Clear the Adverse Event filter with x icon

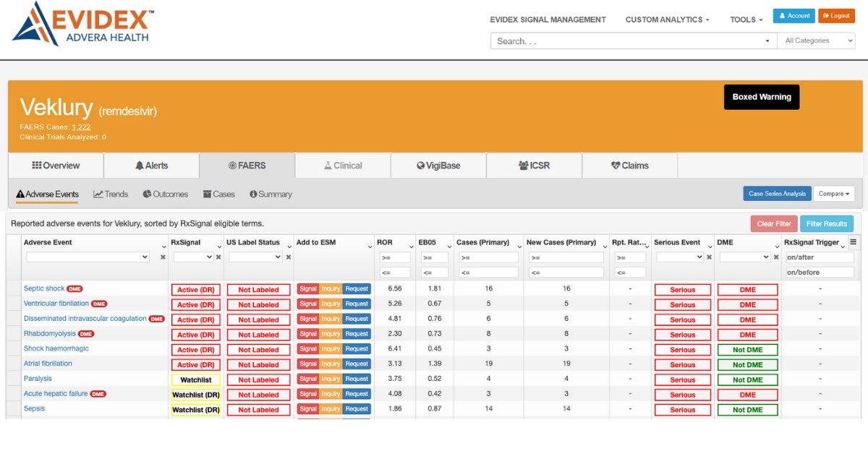(163, 257)
